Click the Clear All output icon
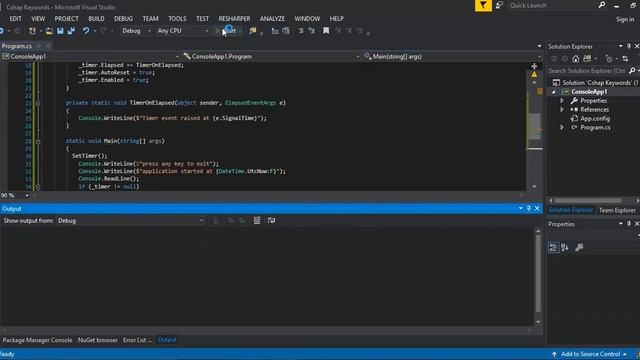640x360 pixels. coord(257,221)
